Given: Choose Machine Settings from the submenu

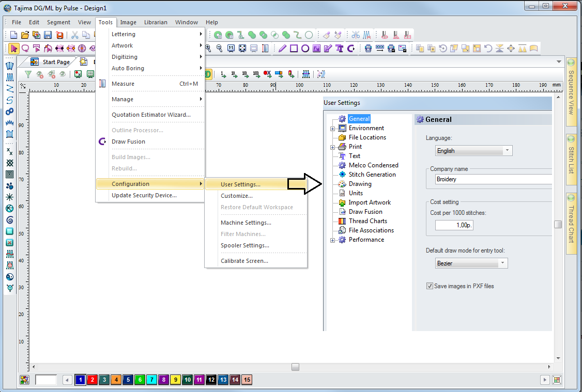Looking at the screenshot, I should point(246,223).
